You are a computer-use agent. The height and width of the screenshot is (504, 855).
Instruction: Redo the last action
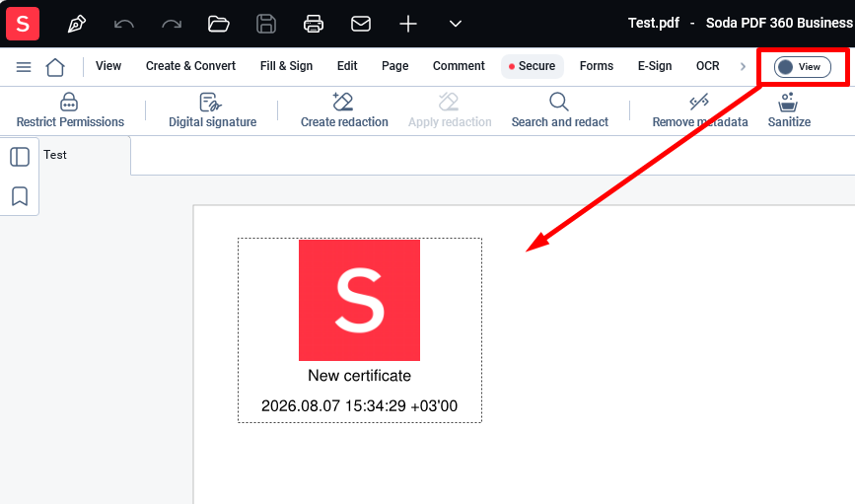coord(172,24)
